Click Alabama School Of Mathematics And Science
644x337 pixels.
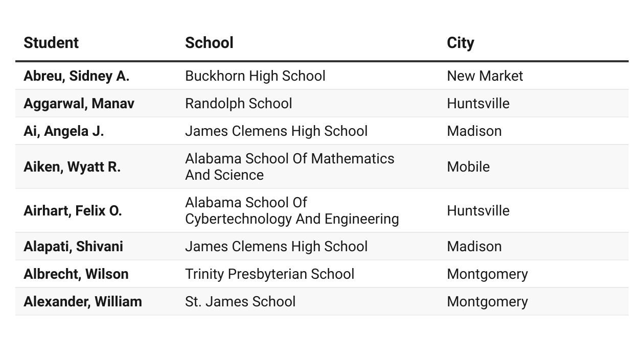point(290,167)
